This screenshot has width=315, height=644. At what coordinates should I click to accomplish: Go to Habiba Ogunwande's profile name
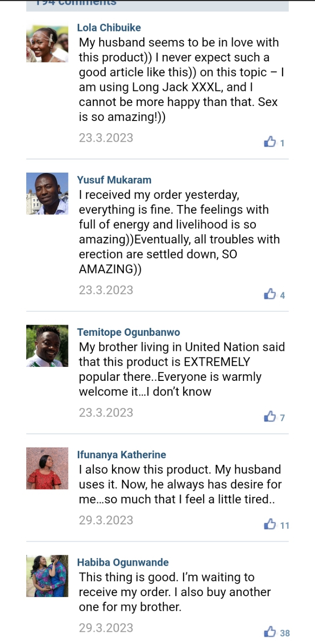(x=123, y=562)
